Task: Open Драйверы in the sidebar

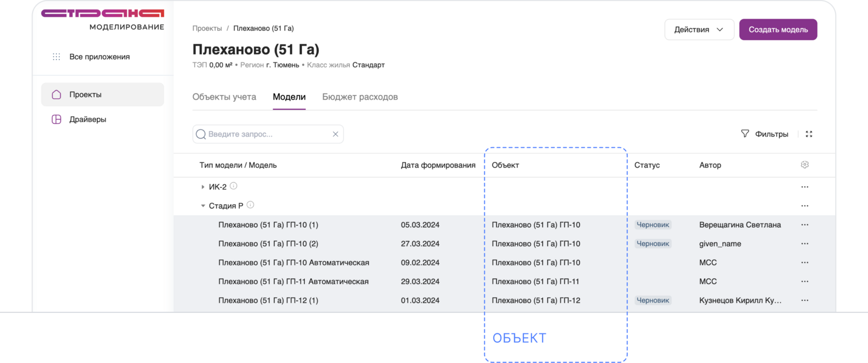Action: click(87, 119)
